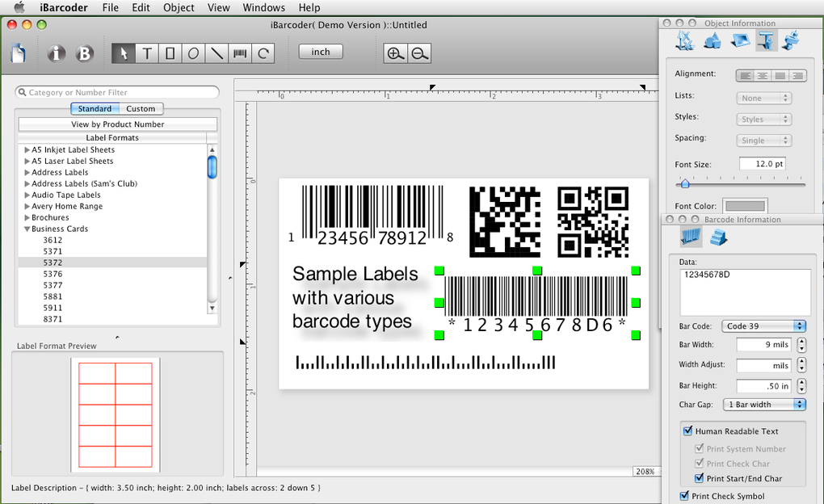824x504 pixels.
Task: Select the Rectangle tool
Action: click(170, 53)
